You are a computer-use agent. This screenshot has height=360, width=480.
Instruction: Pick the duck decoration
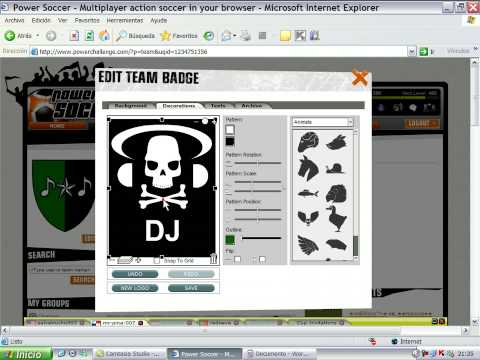336,218
